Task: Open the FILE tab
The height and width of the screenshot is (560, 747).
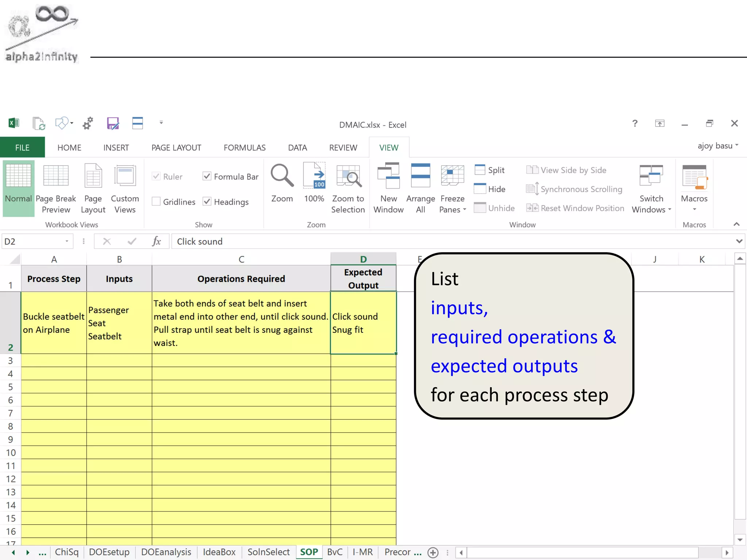Action: 22,147
